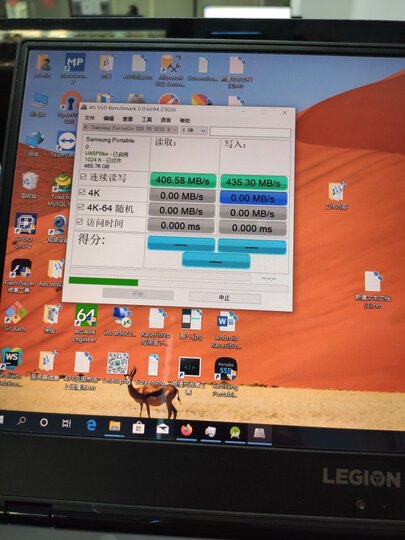Click the green benchmark progress bar
405x540 pixels.
coord(104,281)
